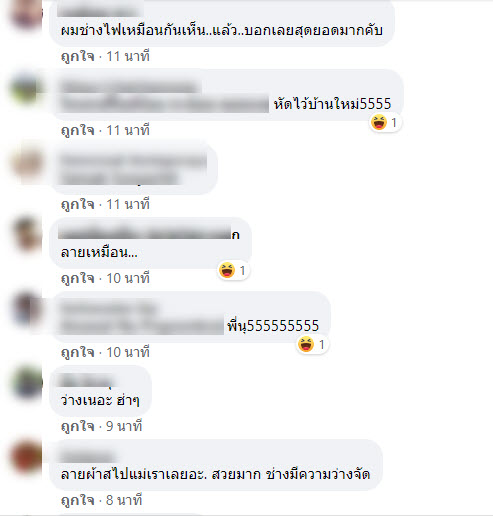The width and height of the screenshot is (493, 516).
Task: Click blurred commenter name above ว่างเนอะ ฮ่าๆ
Action: (87, 382)
